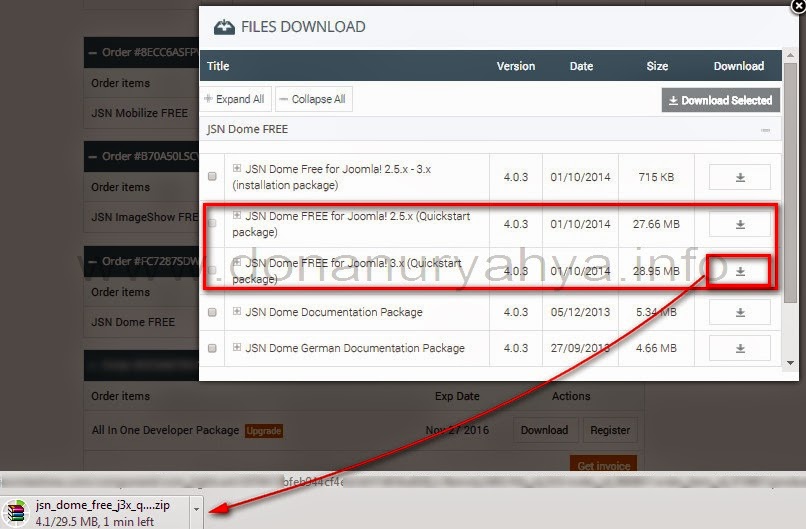Open download item options dropdown arrow
Image resolution: width=806 pixels, height=529 pixels.
coord(196,509)
